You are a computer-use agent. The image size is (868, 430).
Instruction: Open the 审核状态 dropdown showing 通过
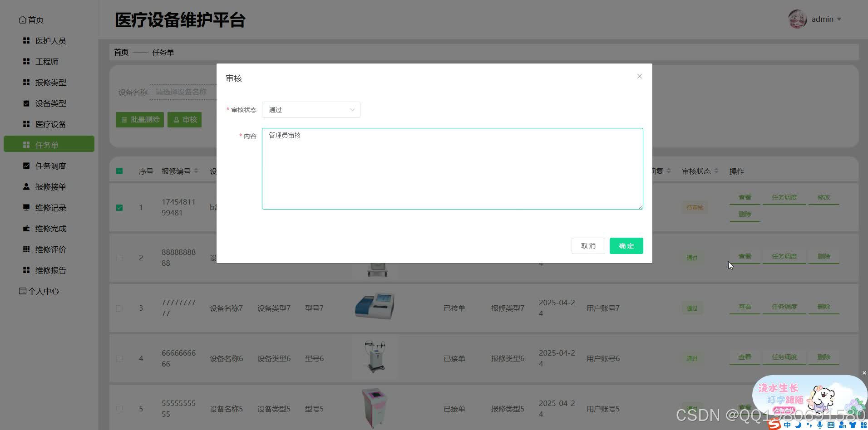pos(311,109)
